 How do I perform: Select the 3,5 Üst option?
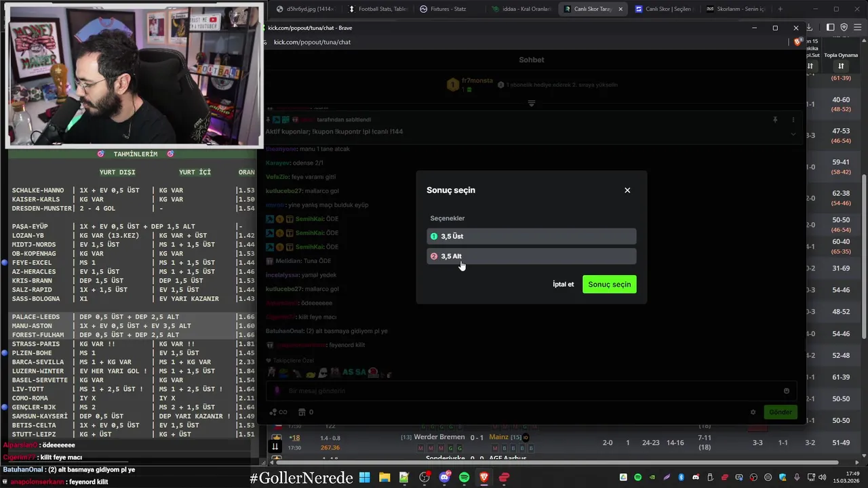(532, 236)
